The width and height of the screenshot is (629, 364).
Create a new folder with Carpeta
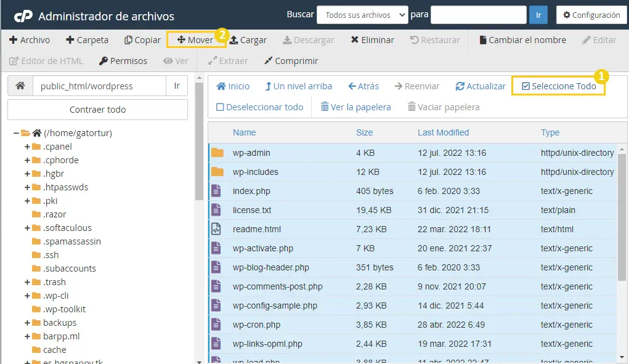coord(87,40)
